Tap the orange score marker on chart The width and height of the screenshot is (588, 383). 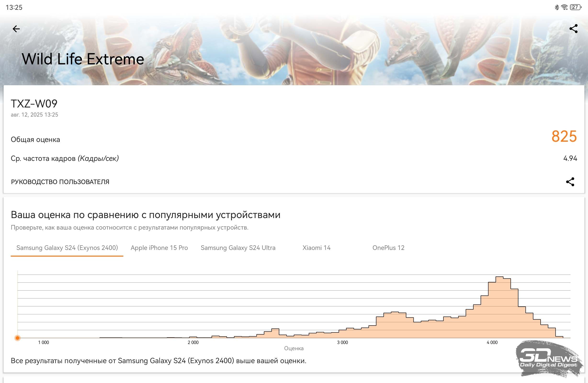pos(17,338)
